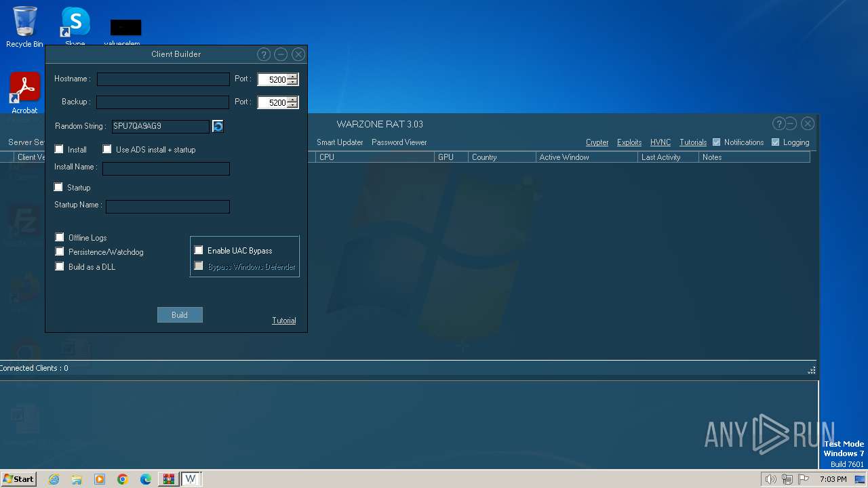Image resolution: width=868 pixels, height=488 pixels.
Task: Uncheck Logging in Warzone RAT window
Action: coord(775,142)
